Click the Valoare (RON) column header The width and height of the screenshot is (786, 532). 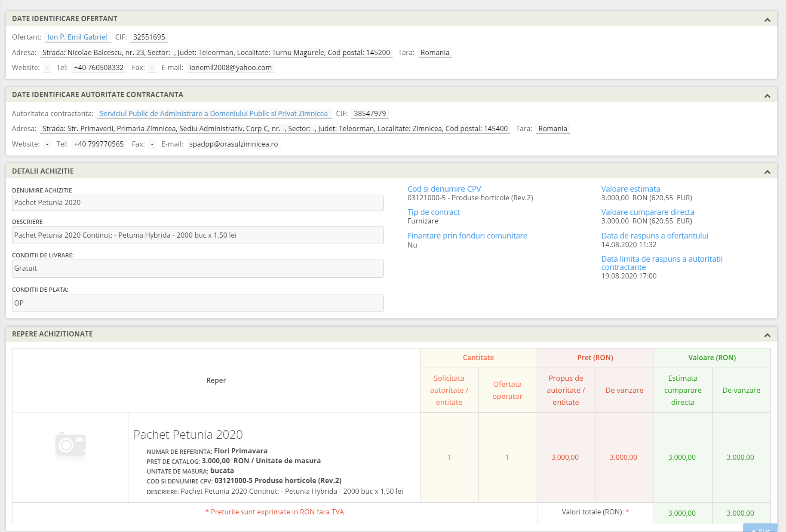(x=712, y=358)
